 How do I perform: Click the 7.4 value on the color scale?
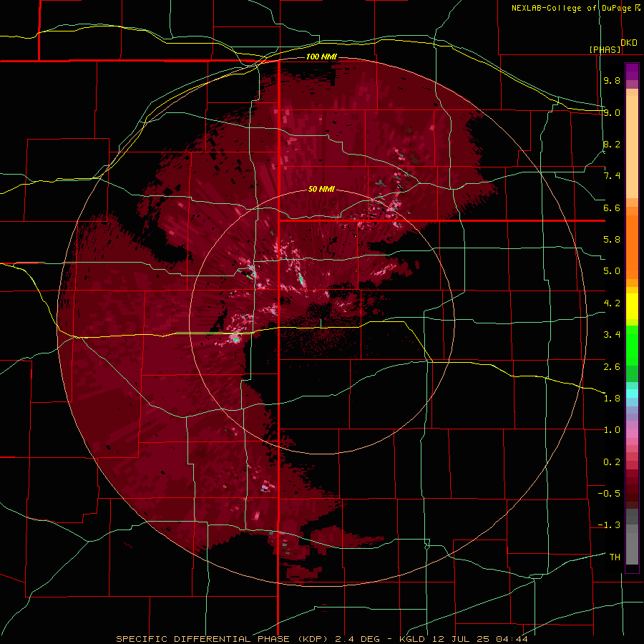coord(612,176)
